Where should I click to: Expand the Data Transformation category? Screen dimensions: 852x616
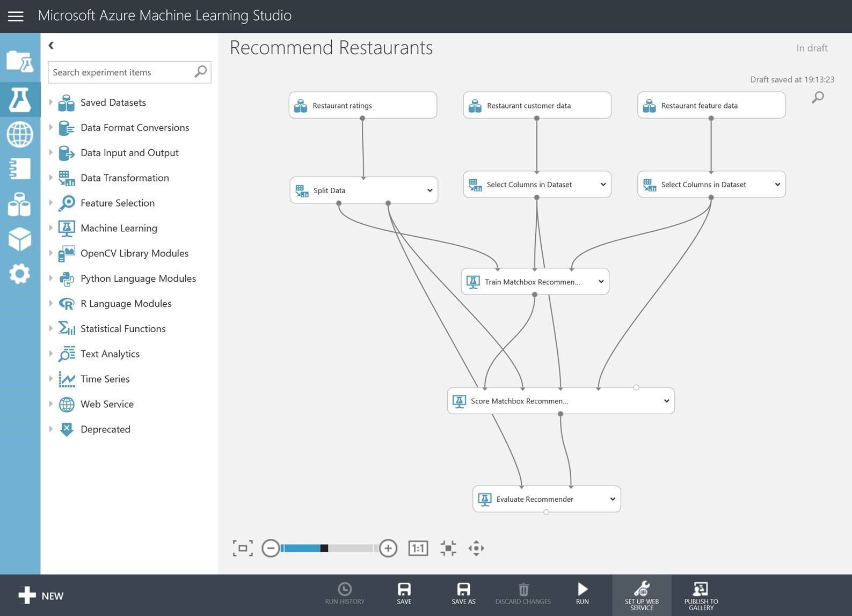tap(50, 178)
